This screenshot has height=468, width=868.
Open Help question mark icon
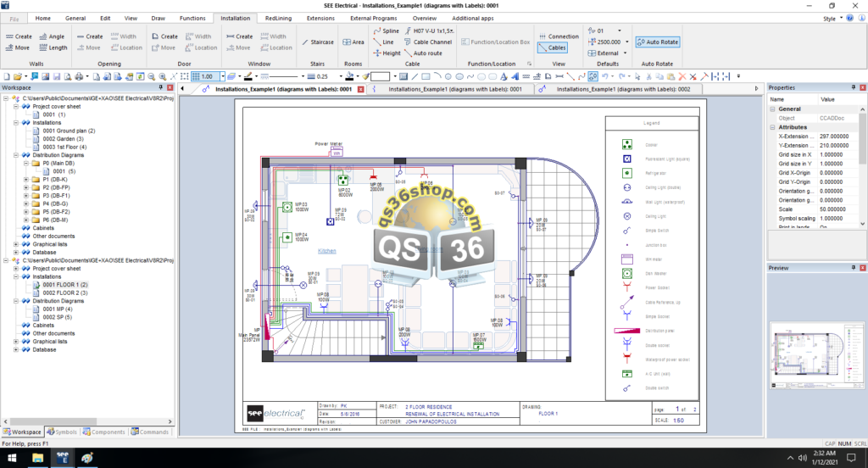click(x=849, y=19)
